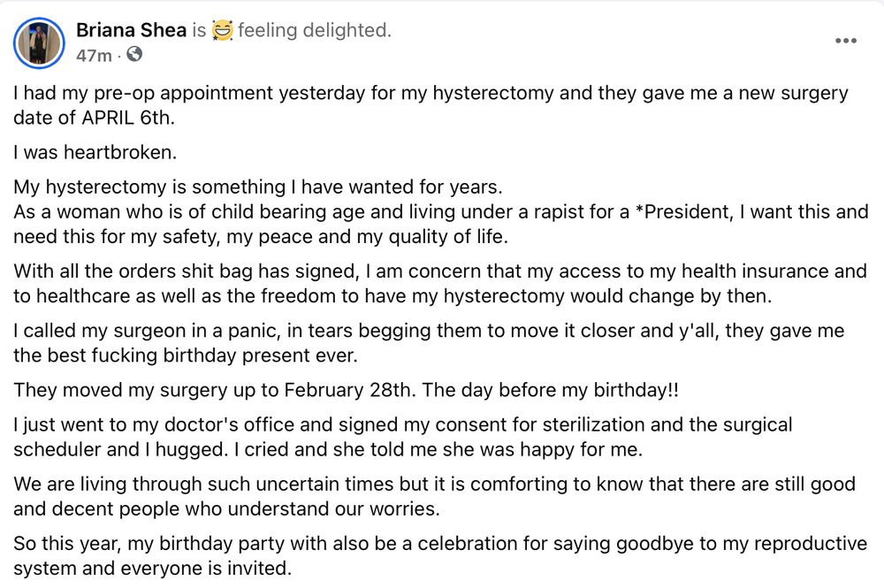Open the Briana Shea profile name link
This screenshot has width=884, height=588.
(131, 30)
